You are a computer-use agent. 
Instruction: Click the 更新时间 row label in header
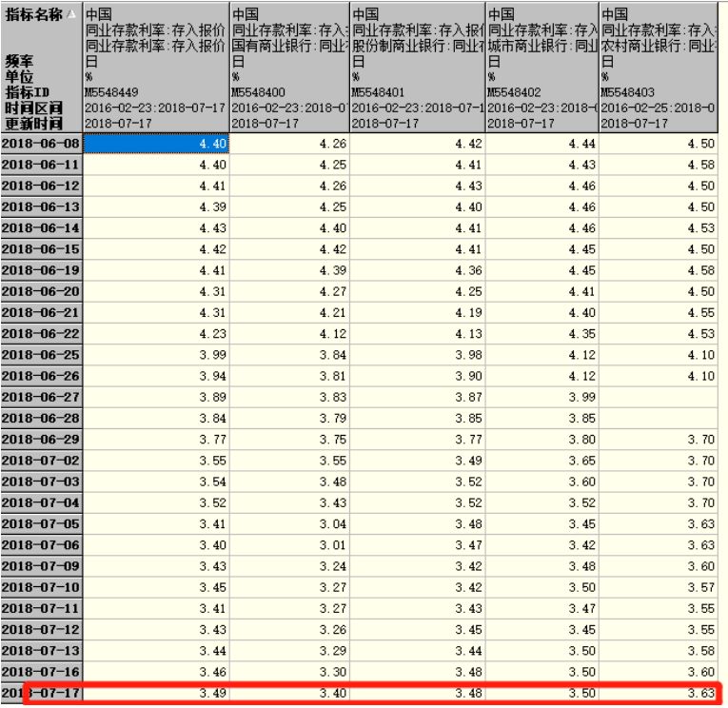33,123
